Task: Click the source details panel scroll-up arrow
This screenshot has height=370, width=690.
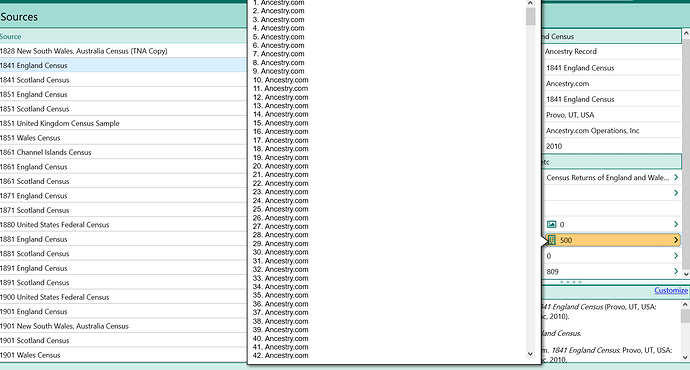Action: click(686, 33)
